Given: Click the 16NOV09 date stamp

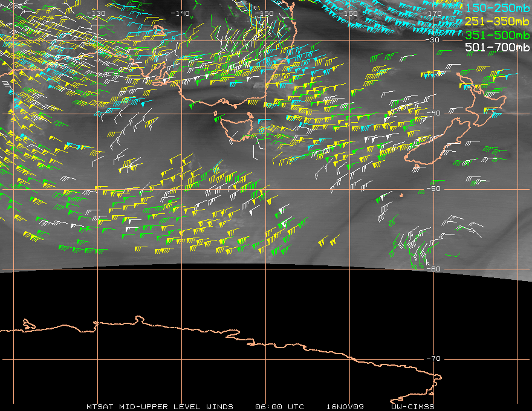Looking at the screenshot, I should tap(345, 407).
